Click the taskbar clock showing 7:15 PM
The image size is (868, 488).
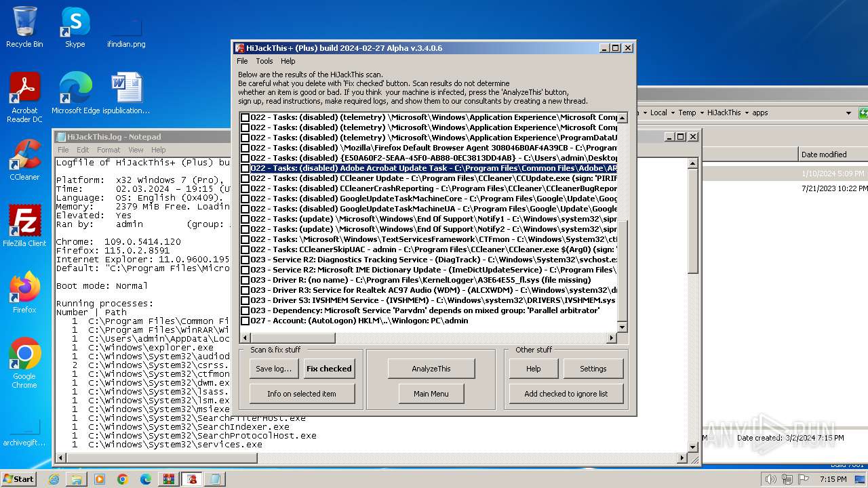point(833,479)
